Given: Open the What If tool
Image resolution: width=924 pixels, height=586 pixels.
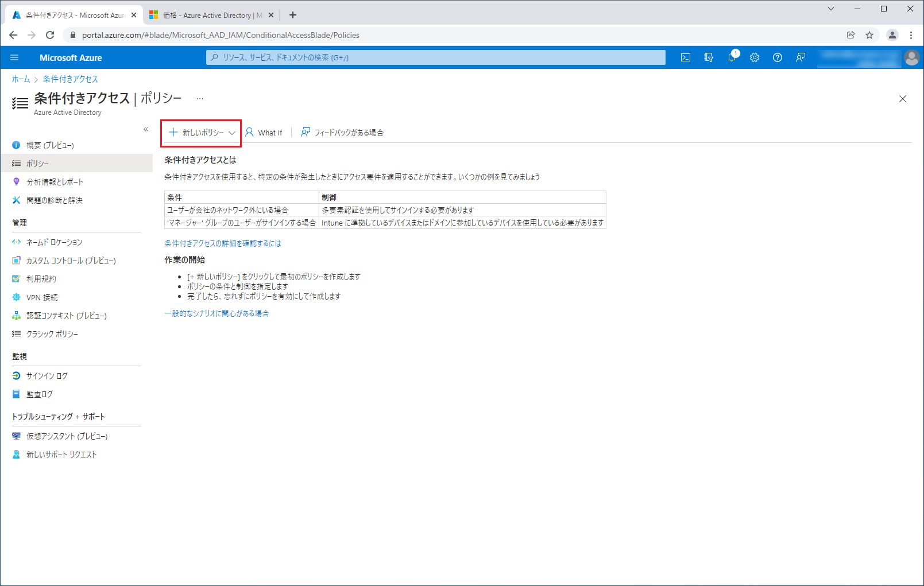Looking at the screenshot, I should point(264,133).
